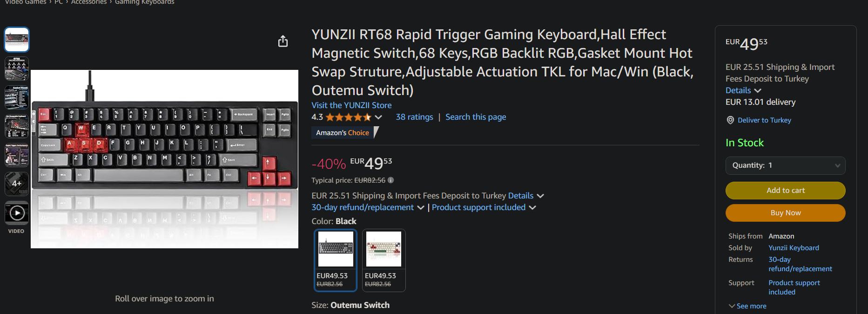The image size is (868, 314).
Task: Select the first keyboard thumbnail image
Action: click(x=17, y=39)
